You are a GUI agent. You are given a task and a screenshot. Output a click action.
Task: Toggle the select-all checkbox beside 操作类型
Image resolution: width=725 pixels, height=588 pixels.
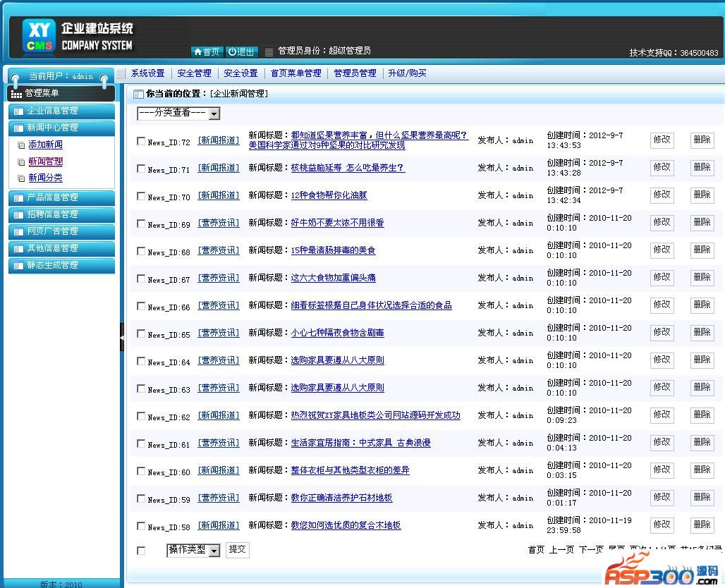pyautogui.click(x=141, y=551)
